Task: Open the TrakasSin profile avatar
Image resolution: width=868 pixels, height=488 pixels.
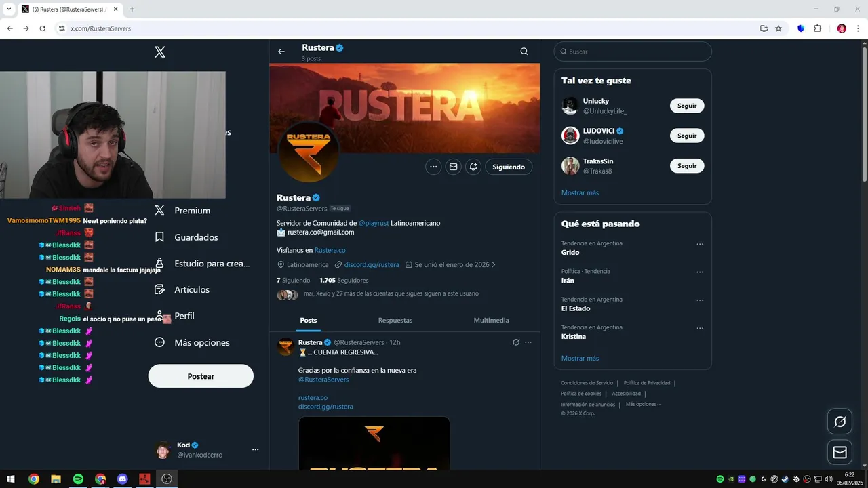Action: pos(570,166)
